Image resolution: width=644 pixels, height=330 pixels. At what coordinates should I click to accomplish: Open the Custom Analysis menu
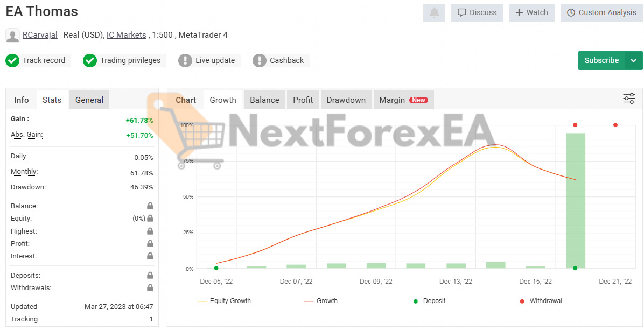(601, 13)
